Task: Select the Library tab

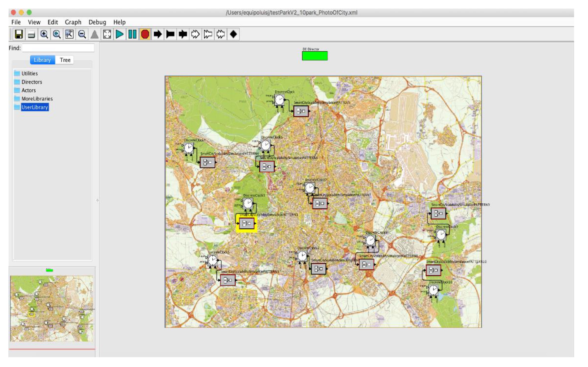Action: [42, 60]
